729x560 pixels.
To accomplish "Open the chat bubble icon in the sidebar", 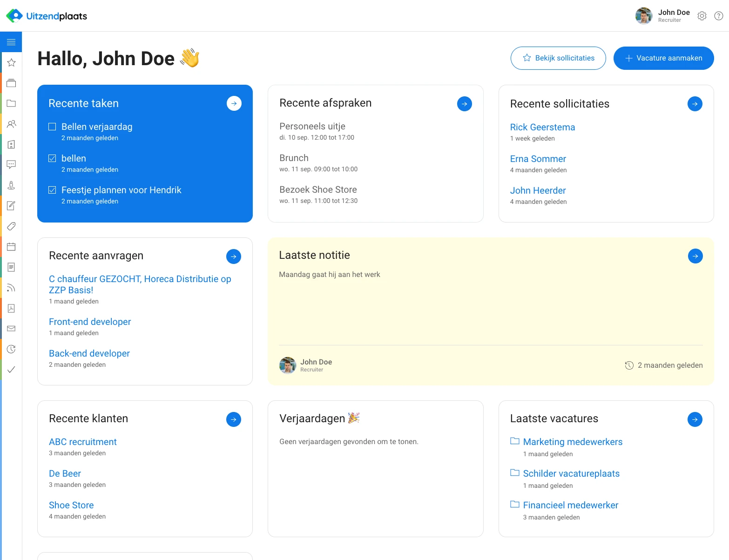I will pos(11,164).
